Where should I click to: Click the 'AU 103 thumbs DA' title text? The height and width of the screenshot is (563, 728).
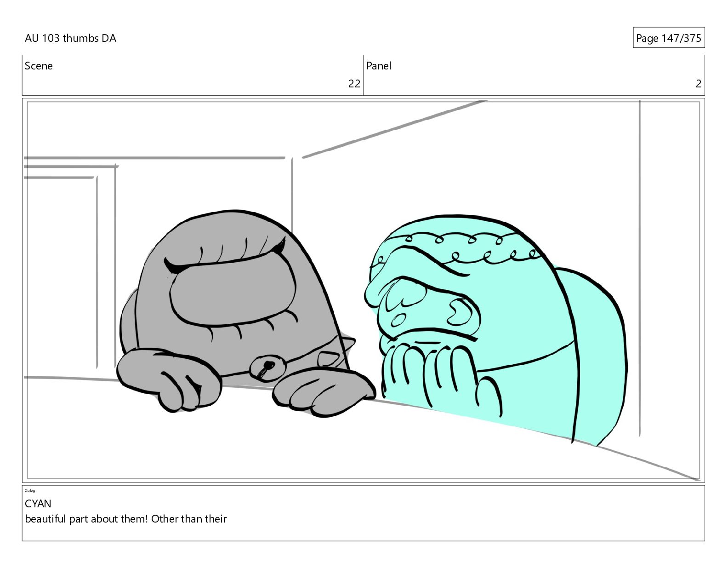tap(70, 38)
